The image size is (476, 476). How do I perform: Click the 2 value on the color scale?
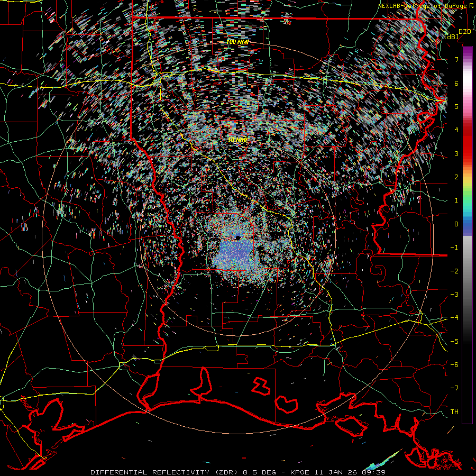(456, 177)
